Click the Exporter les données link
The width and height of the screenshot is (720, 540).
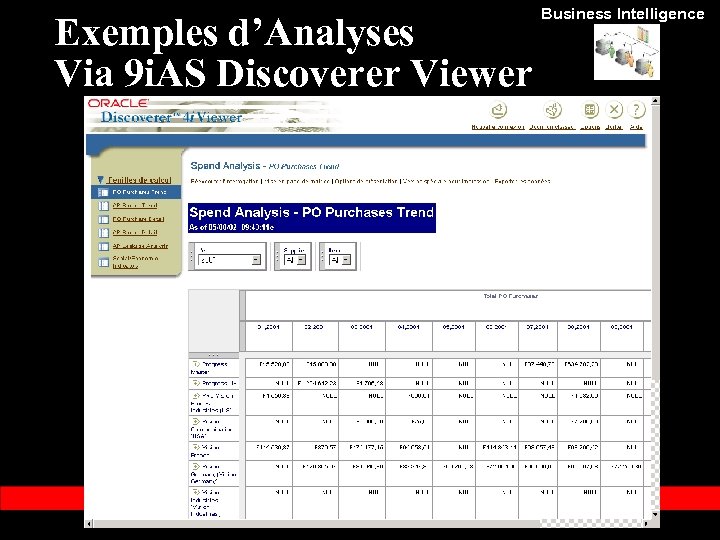(x=522, y=181)
